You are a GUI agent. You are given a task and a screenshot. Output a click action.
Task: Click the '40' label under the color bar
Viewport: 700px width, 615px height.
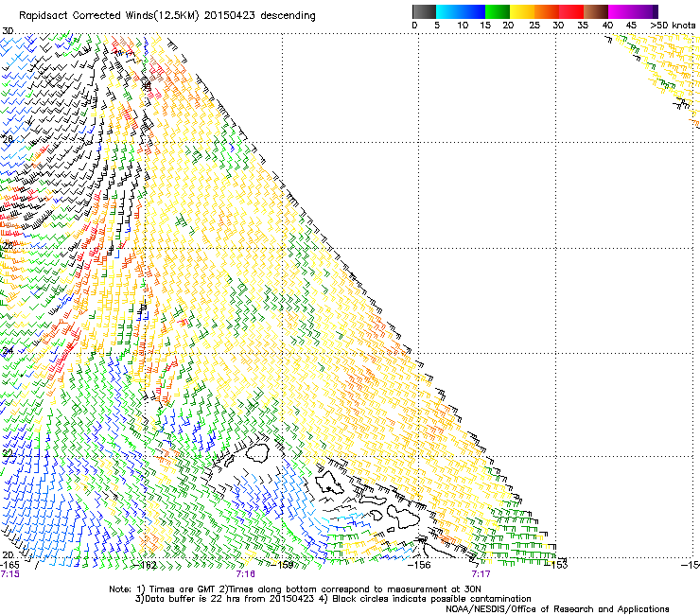tap(607, 26)
